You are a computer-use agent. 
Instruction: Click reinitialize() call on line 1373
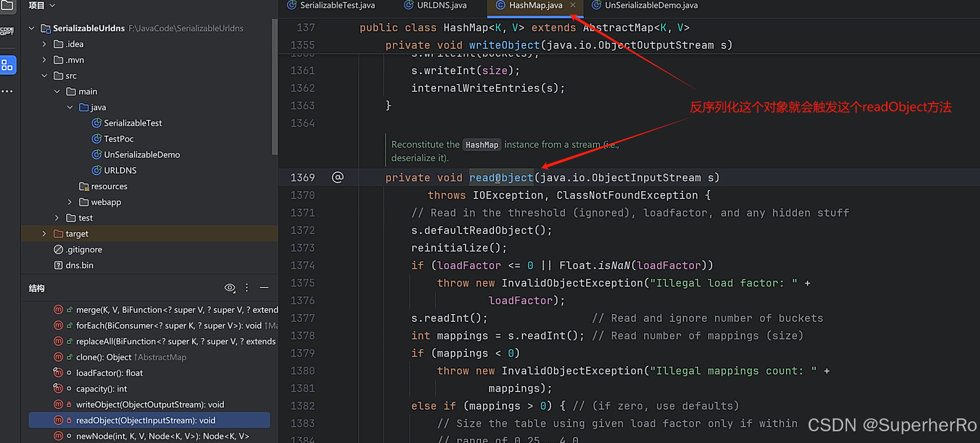point(459,248)
